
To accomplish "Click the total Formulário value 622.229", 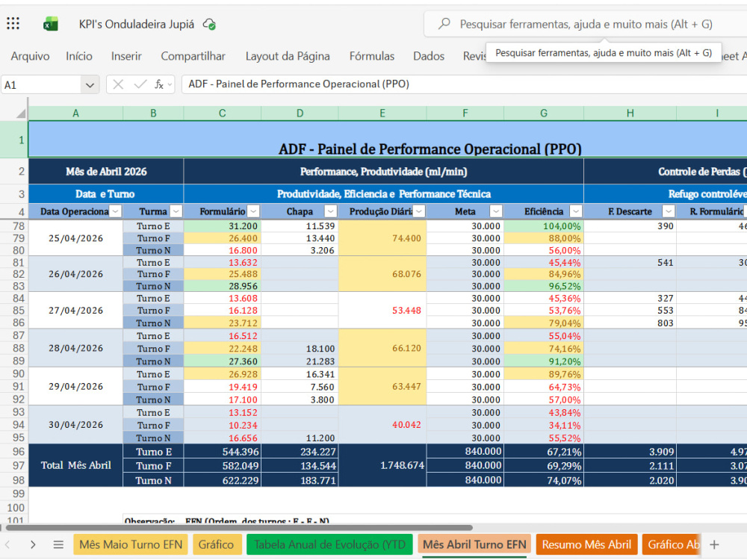I will [x=223, y=480].
